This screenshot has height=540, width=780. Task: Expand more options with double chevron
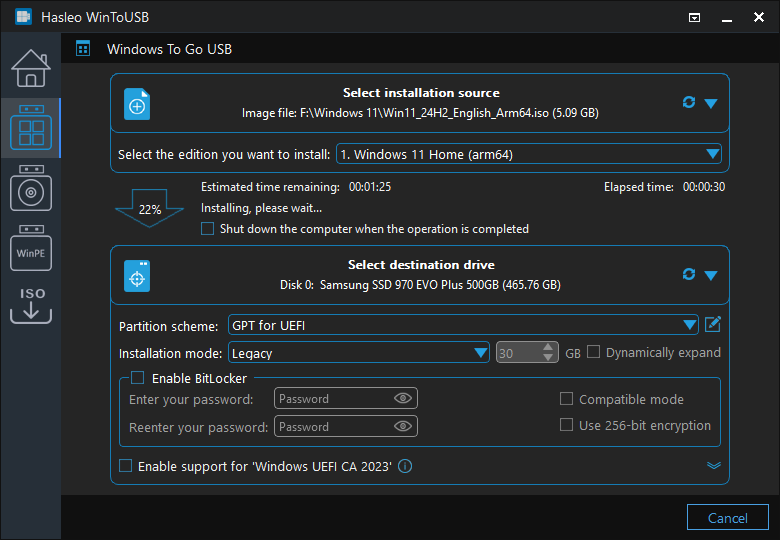[x=714, y=466]
